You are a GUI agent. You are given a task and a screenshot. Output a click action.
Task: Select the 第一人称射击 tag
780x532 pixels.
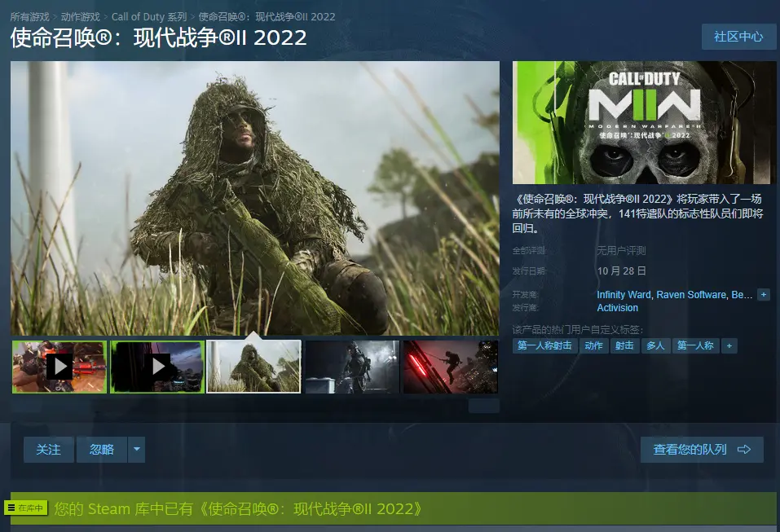pos(544,346)
